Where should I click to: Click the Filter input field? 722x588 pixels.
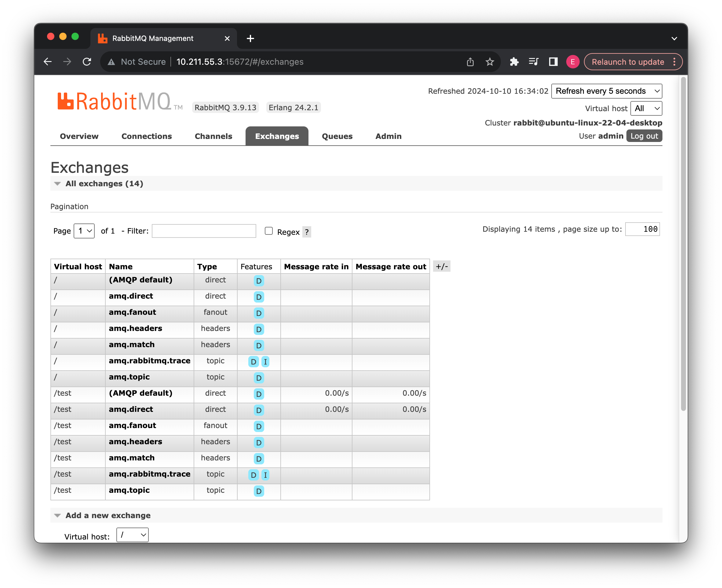point(204,231)
